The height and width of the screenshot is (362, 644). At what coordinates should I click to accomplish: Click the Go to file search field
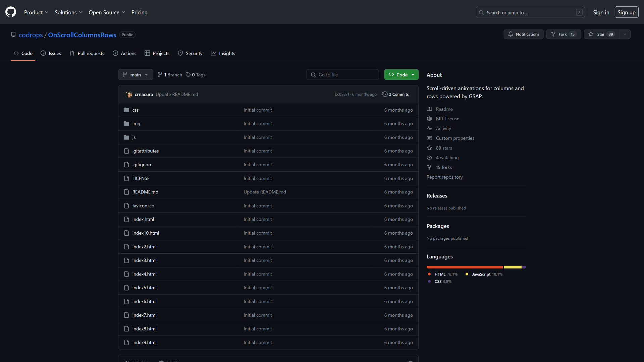click(x=343, y=75)
